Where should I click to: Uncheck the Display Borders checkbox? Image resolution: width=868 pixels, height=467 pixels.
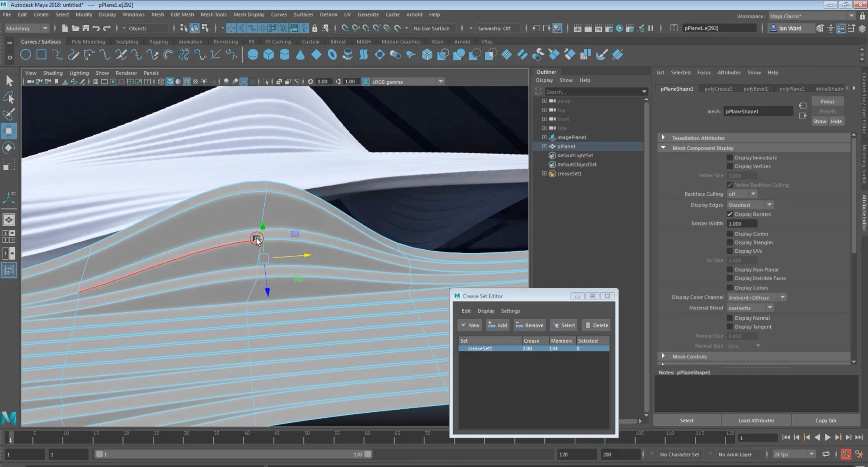point(730,214)
